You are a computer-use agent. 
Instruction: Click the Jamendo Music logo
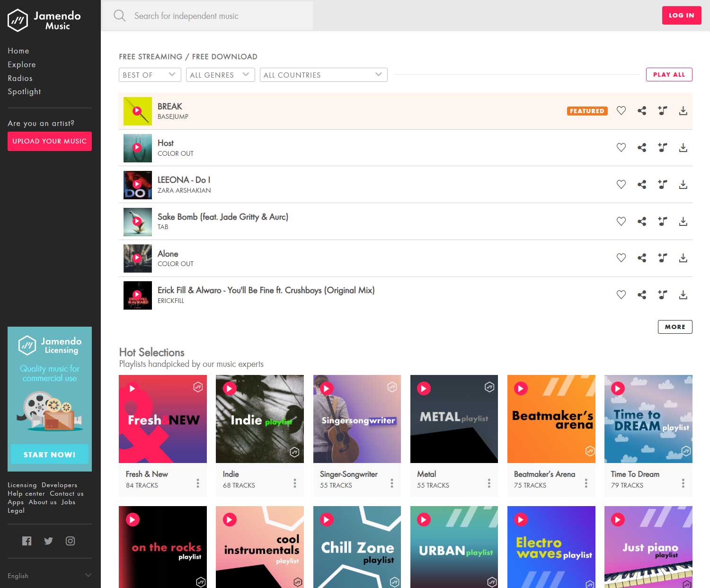tap(44, 20)
